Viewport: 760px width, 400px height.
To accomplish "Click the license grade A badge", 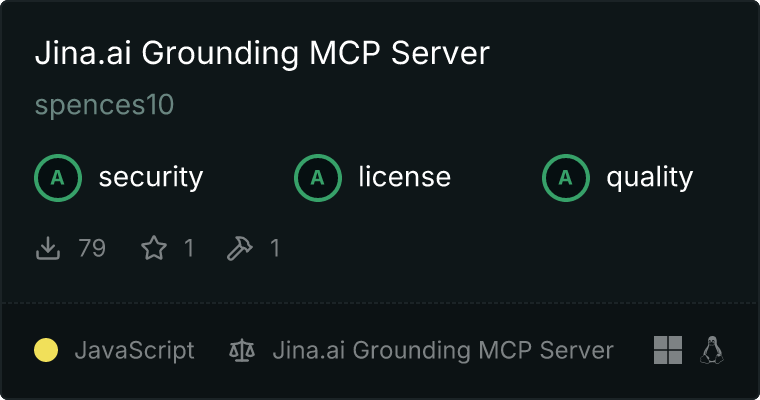I will (x=317, y=178).
